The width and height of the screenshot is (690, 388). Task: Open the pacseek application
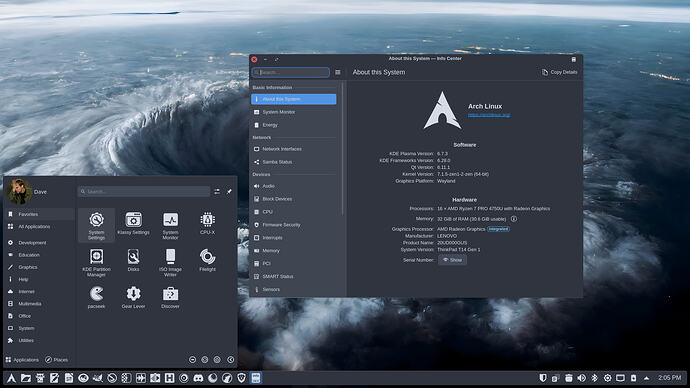pyautogui.click(x=96, y=297)
